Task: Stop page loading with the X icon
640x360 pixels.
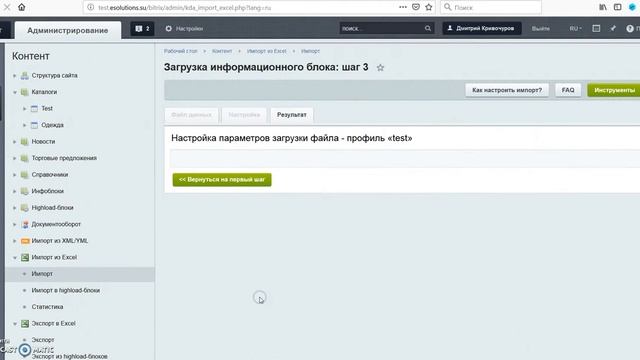Action: tap(7, 7)
